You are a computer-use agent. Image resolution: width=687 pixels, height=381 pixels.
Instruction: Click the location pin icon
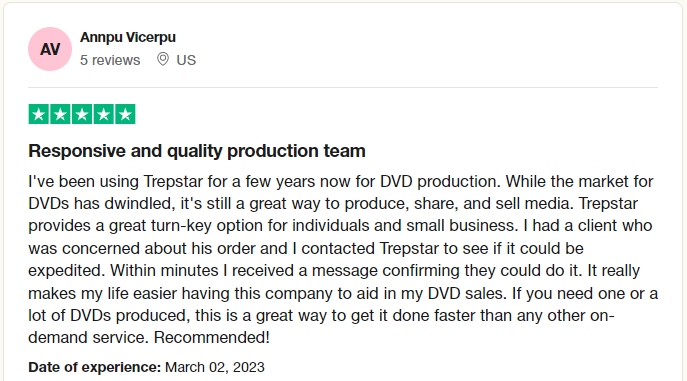click(163, 59)
